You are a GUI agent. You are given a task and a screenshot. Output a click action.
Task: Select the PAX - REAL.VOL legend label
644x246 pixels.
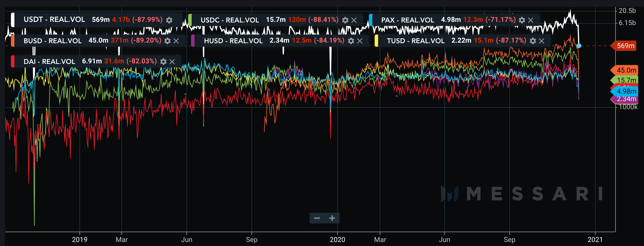408,20
